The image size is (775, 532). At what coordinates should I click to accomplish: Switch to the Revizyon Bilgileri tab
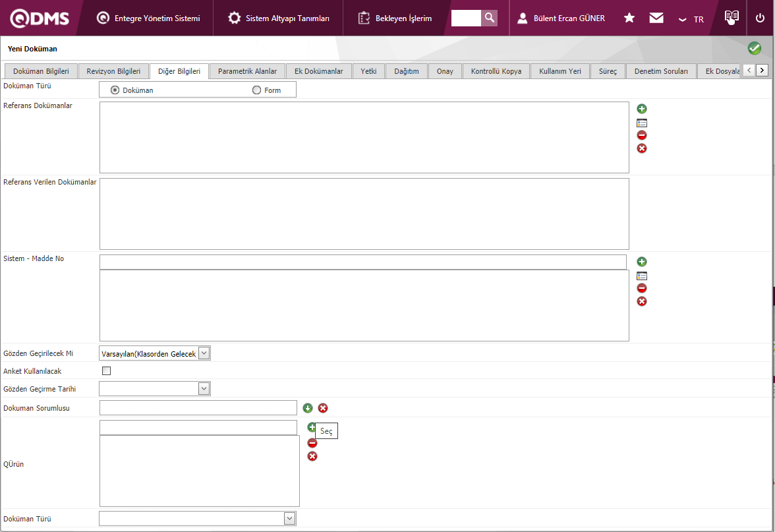[113, 71]
